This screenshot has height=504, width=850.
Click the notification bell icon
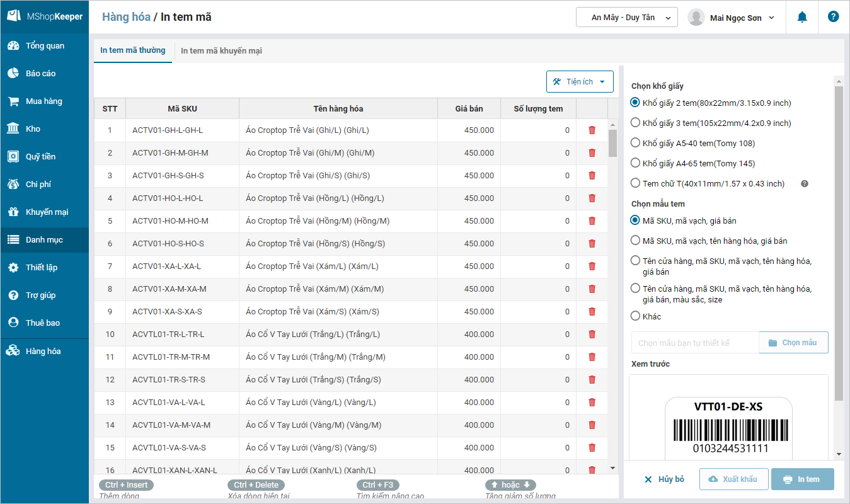pos(802,18)
